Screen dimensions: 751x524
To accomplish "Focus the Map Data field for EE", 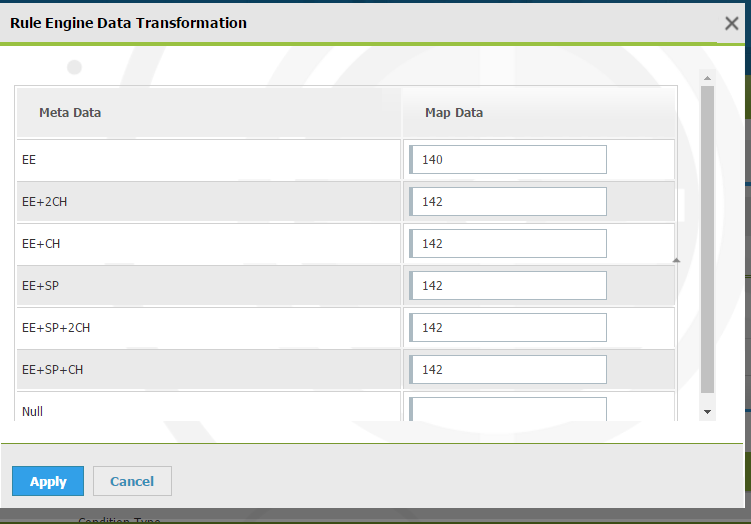I will (508, 160).
